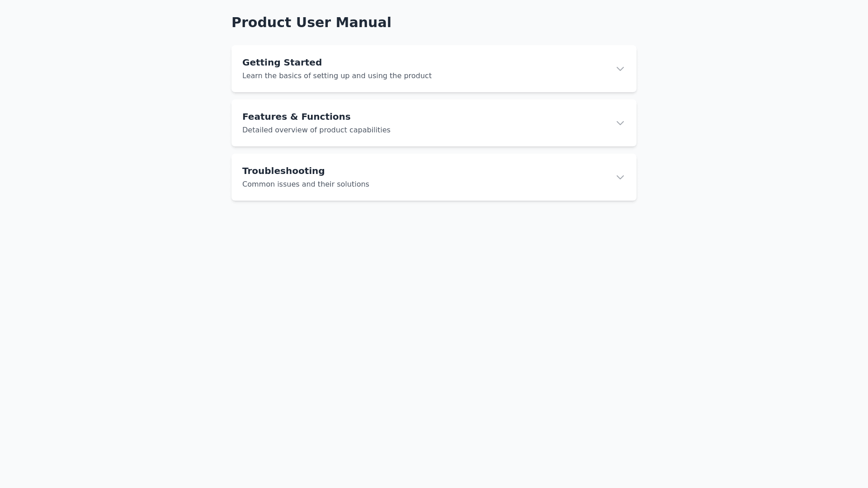Image resolution: width=868 pixels, height=488 pixels.
Task: Expand the Troubleshooting accordion section
Action: pyautogui.click(x=433, y=177)
